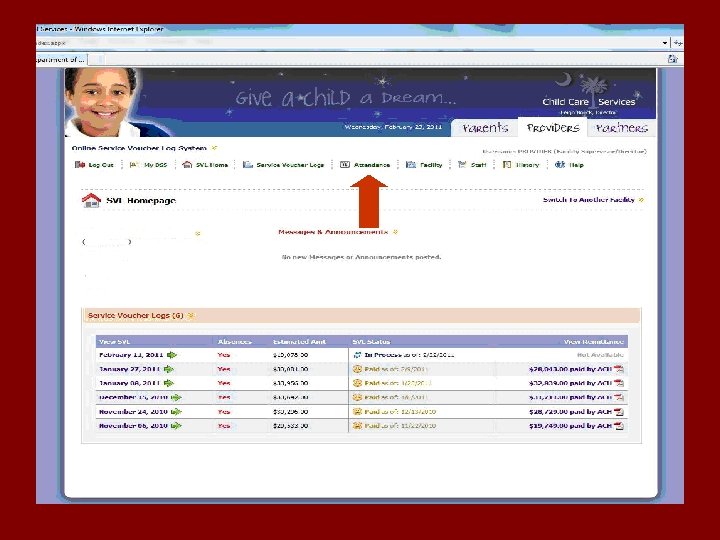Viewport: 720px width, 540px height.
Task: Click the PDF icon in January 27, 2011 row
Action: click(619, 369)
